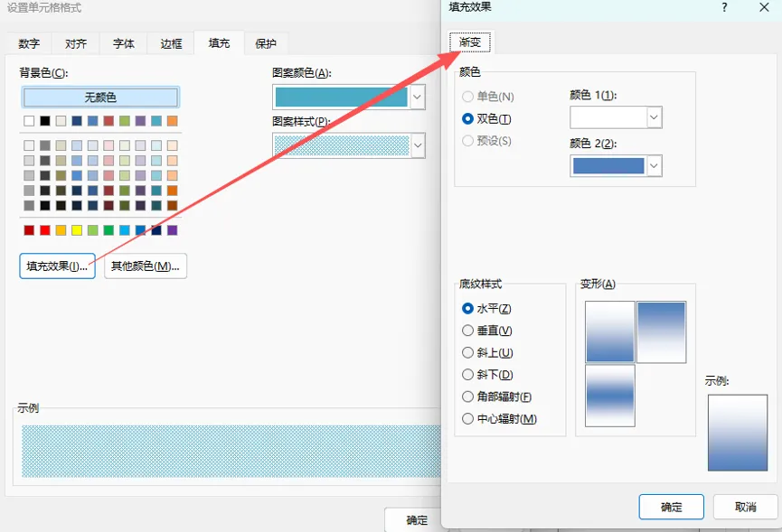This screenshot has width=782, height=532.
Task: Pick the purple swatch in the top color row
Action: [x=141, y=120]
